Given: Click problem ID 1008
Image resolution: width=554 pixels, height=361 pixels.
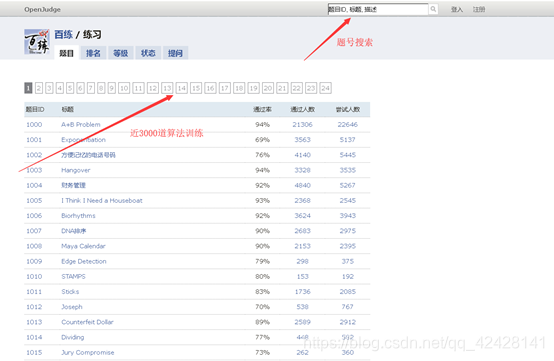Looking at the screenshot, I should (34, 246).
